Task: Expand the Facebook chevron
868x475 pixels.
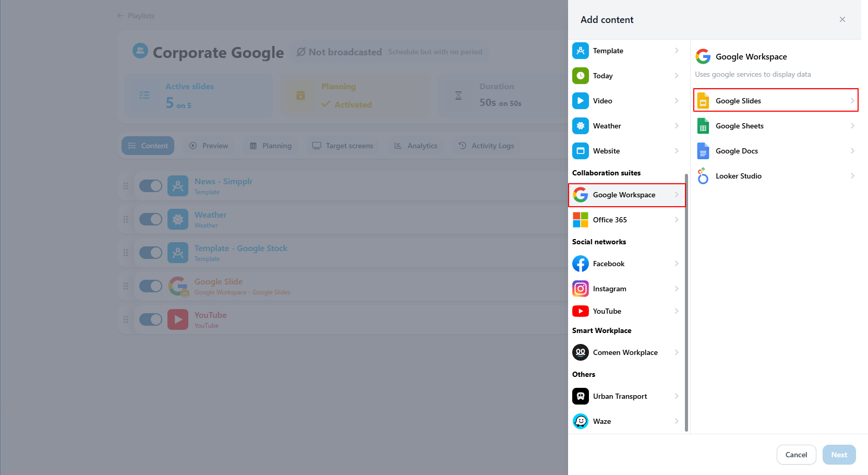Action: coord(677,264)
